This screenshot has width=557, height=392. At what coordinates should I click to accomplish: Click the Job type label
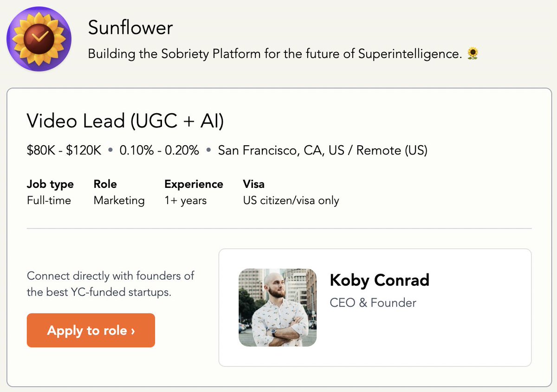[x=50, y=184]
